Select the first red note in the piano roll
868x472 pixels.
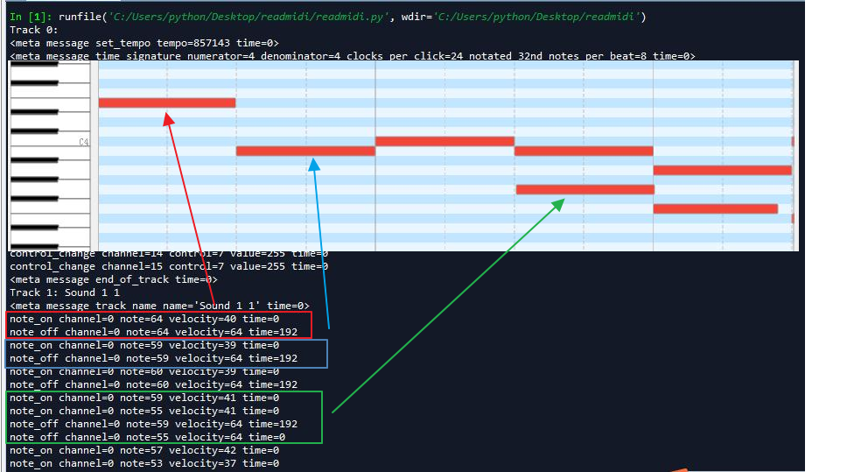click(x=167, y=102)
